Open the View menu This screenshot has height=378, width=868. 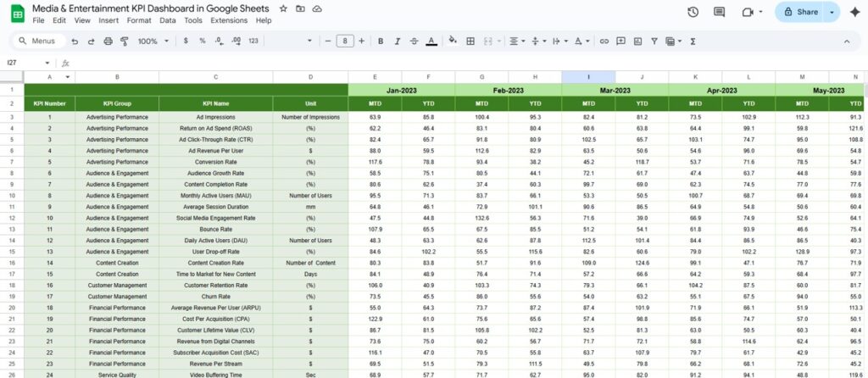pyautogui.click(x=82, y=20)
